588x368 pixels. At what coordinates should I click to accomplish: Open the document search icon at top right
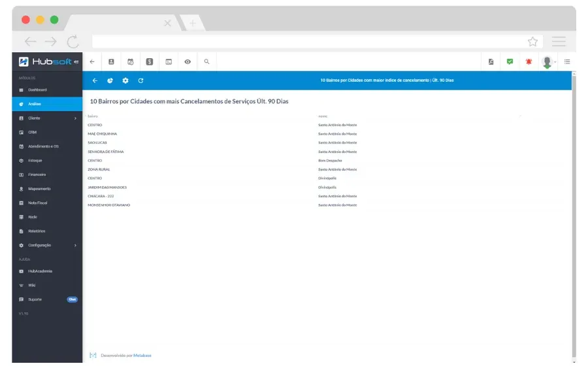coord(491,62)
